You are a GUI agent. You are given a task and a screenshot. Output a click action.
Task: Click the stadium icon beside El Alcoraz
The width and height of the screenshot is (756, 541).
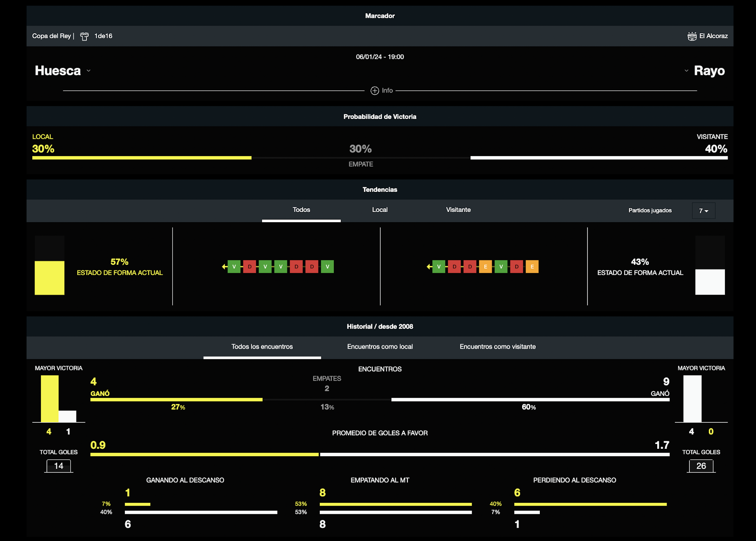pyautogui.click(x=692, y=36)
